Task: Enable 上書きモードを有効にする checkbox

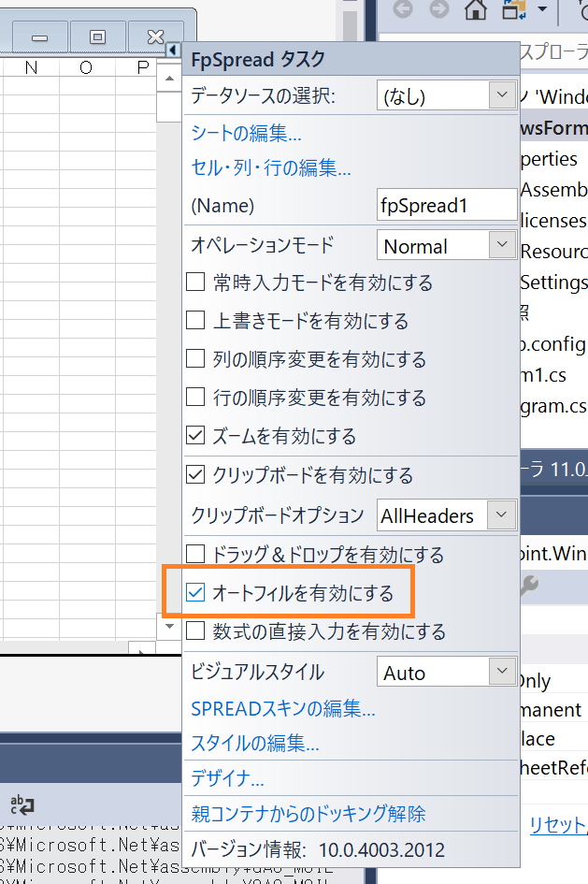Action: tap(195, 320)
